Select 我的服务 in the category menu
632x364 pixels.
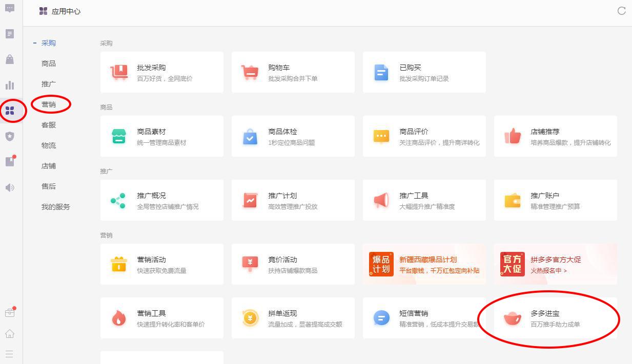(x=56, y=207)
